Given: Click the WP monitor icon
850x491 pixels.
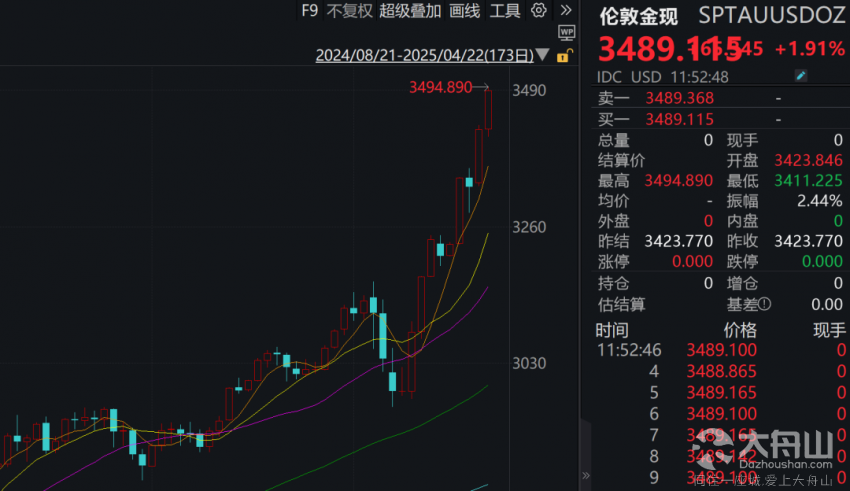Looking at the screenshot, I should 566,33.
